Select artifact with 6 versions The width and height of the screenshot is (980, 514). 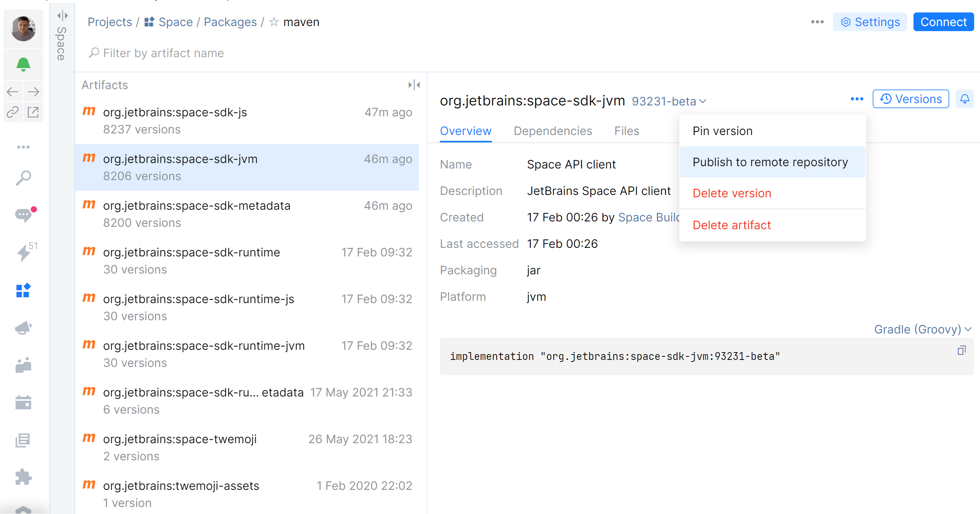(247, 401)
